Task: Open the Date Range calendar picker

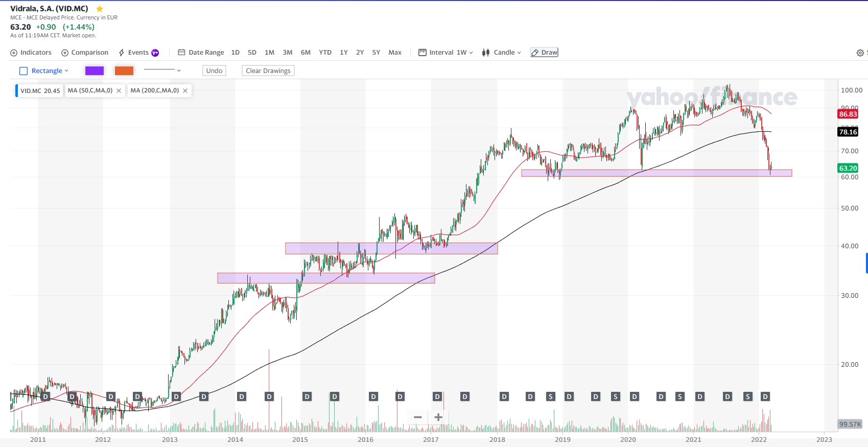Action: [x=201, y=53]
